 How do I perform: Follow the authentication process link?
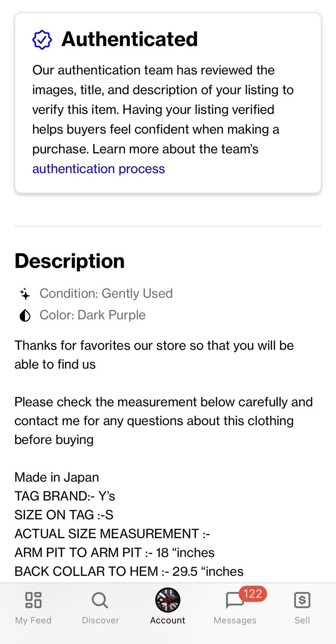pos(98,169)
